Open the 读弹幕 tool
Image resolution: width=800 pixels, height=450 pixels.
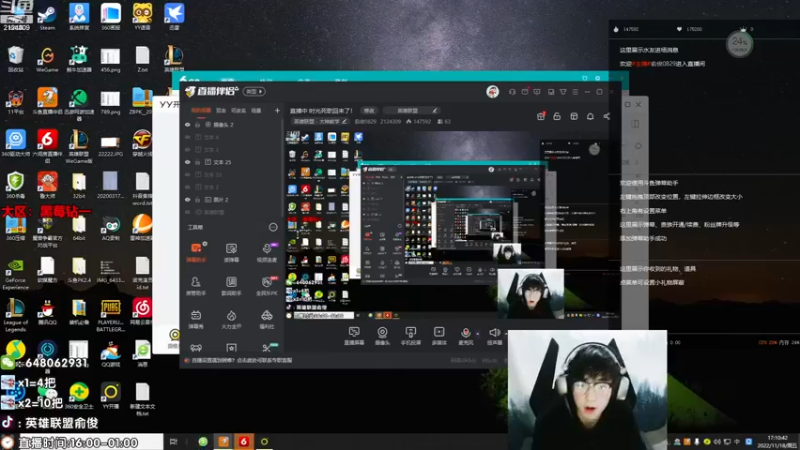tap(231, 252)
